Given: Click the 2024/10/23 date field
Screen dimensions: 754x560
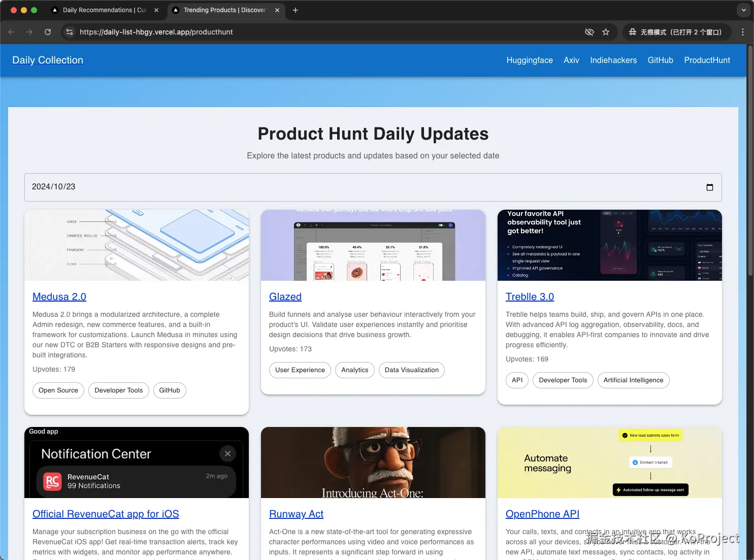Looking at the screenshot, I should pos(373,187).
